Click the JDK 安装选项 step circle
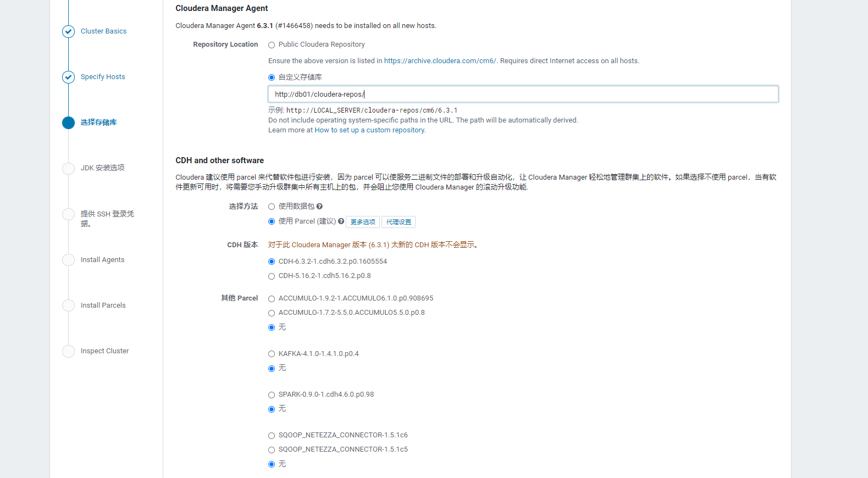This screenshot has height=478, width=868. click(68, 168)
